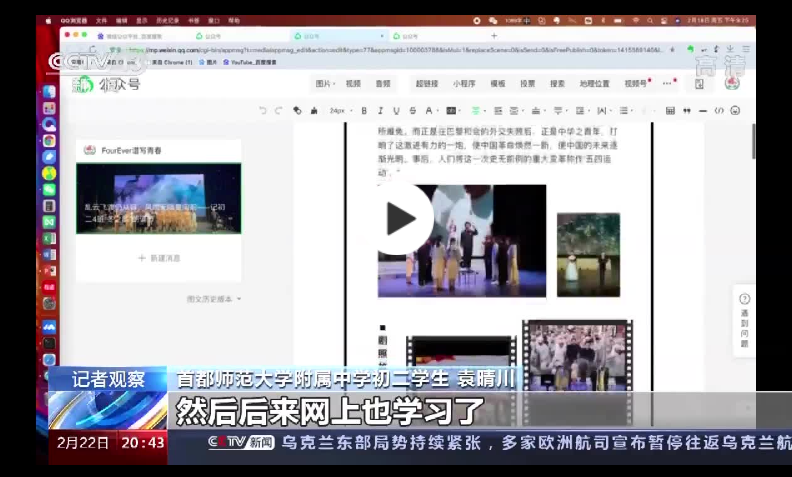The image size is (792, 477).
Task: Open the 图片 insert dropdown
Action: pyautogui.click(x=325, y=84)
